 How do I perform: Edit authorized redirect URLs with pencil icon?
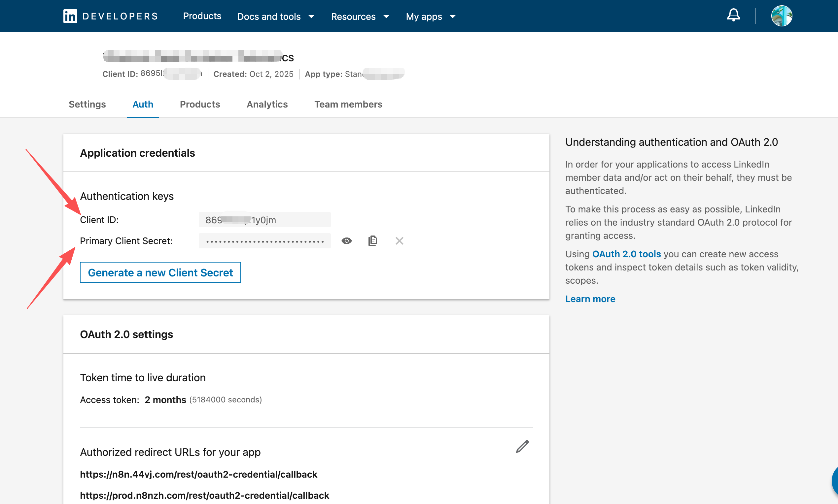coord(522,447)
